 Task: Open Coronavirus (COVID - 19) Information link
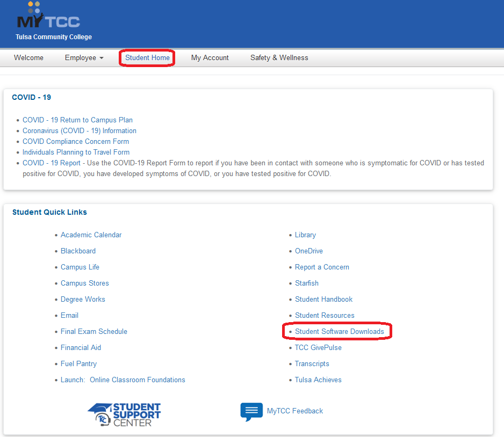point(80,130)
